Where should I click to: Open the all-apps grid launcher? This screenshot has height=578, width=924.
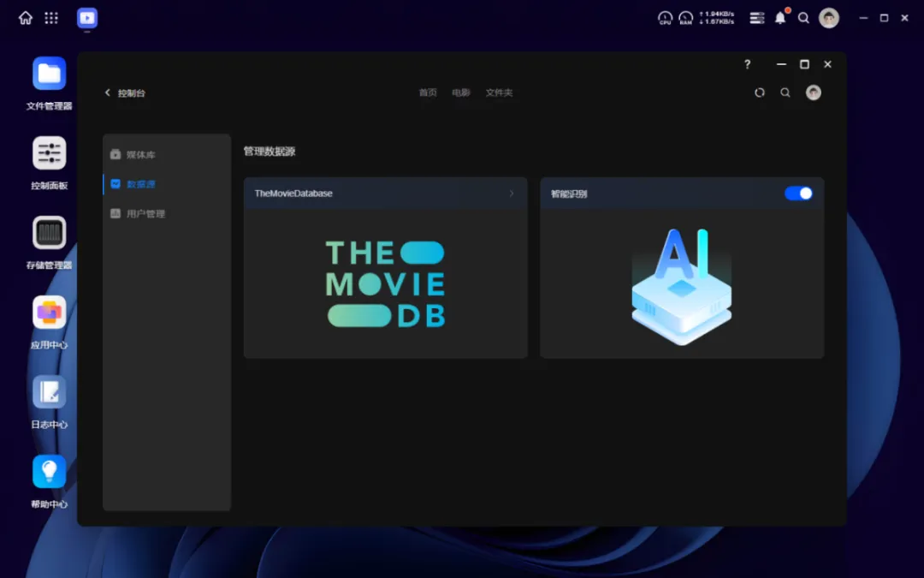pos(51,18)
